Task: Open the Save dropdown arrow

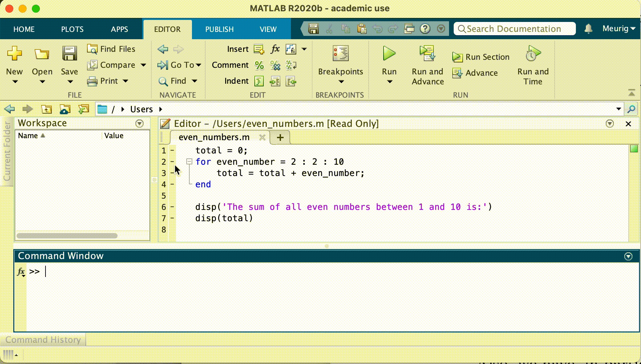Action: [x=69, y=81]
